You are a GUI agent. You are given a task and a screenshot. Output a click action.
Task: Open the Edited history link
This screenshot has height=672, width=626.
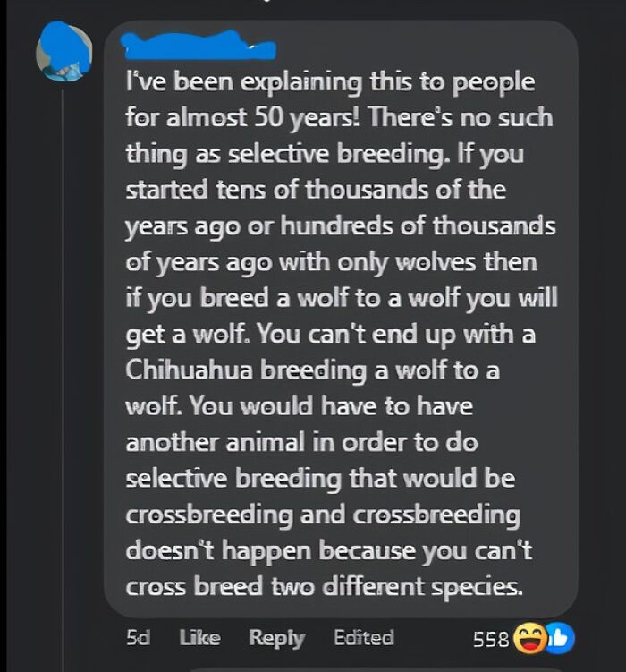[x=363, y=637]
